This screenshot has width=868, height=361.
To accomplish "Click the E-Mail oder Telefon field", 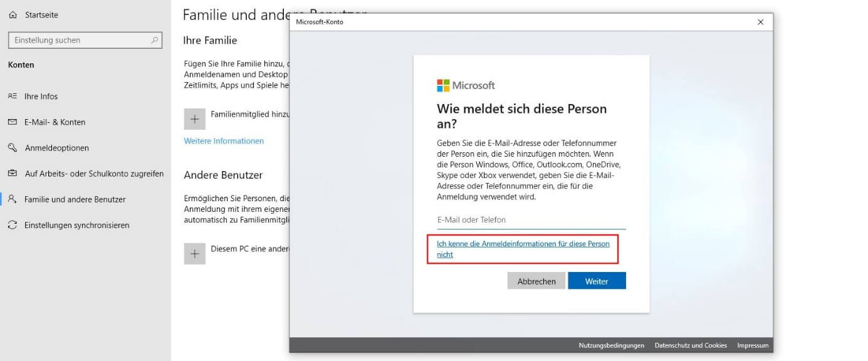I will pos(531,220).
